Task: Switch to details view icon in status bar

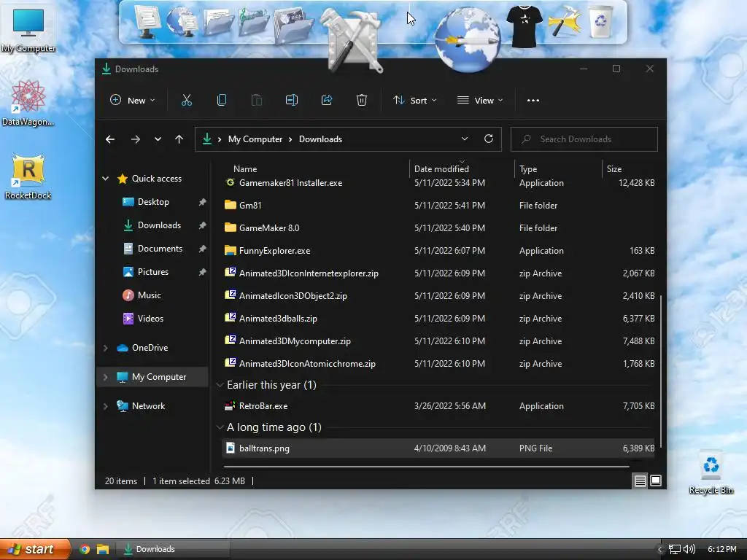Action: pyautogui.click(x=640, y=481)
